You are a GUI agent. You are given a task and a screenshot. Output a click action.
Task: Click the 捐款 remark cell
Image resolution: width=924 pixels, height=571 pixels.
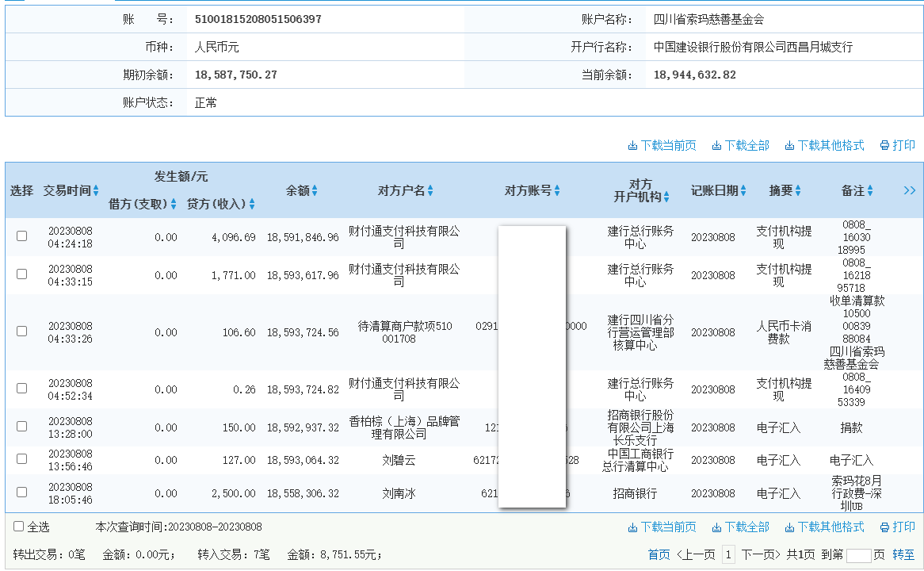(851, 427)
